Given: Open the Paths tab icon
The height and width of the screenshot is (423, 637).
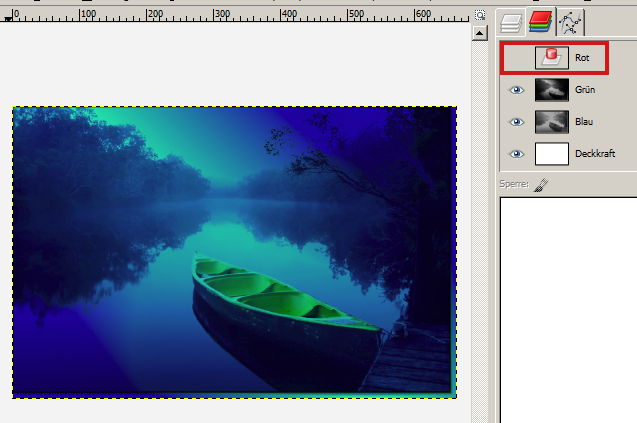Looking at the screenshot, I should (x=571, y=22).
